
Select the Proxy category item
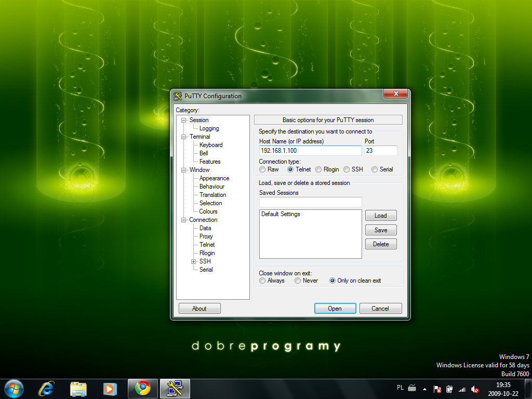[206, 236]
